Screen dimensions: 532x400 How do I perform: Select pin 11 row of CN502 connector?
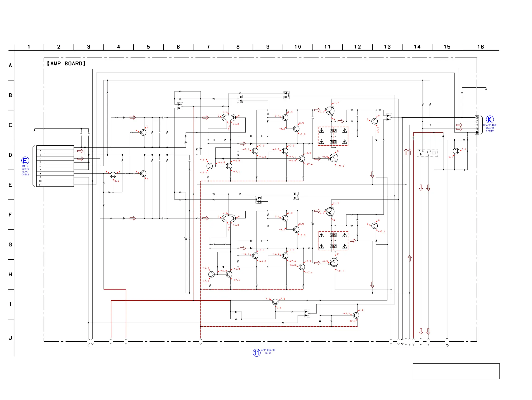[55, 185]
